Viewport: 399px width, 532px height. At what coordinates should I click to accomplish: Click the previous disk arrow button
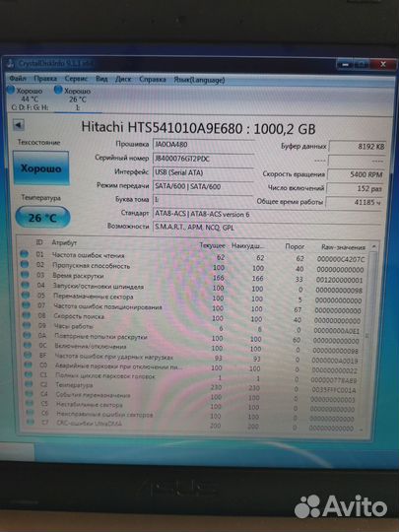click(19, 125)
